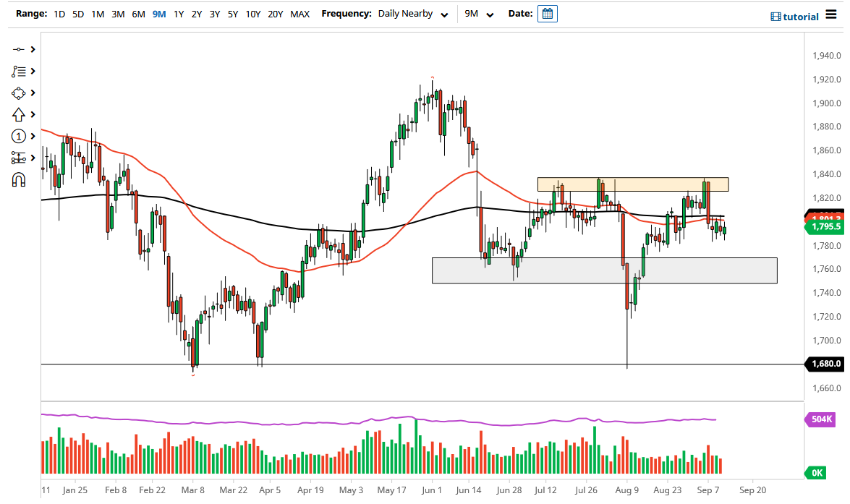Open the date calendar picker
Viewport: 850px width, 504px height.
pos(548,14)
